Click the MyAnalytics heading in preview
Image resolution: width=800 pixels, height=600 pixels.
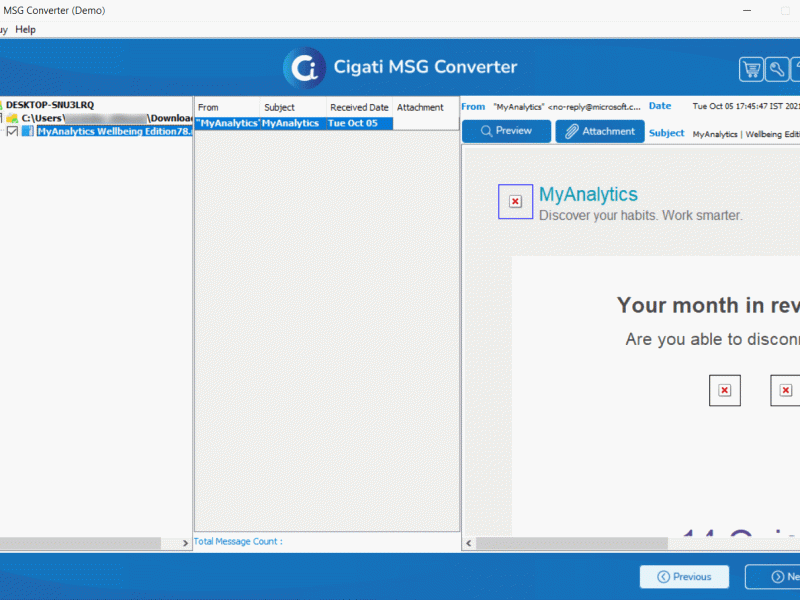point(588,194)
